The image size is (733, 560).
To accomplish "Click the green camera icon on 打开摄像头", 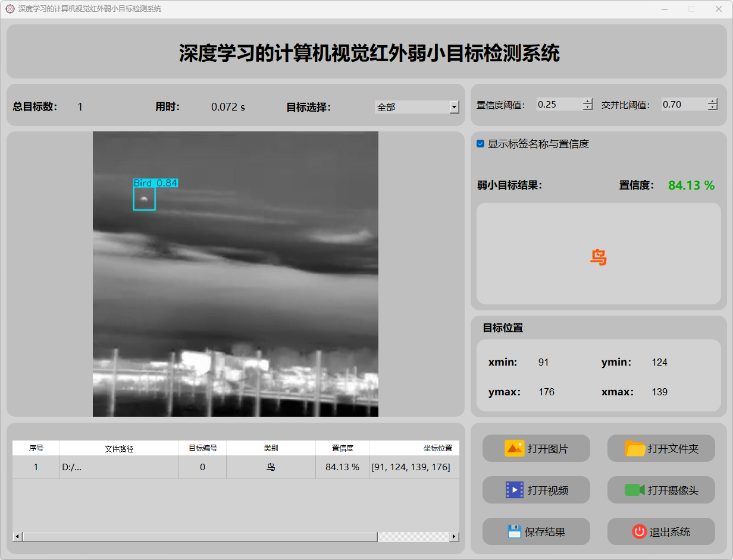I will [634, 490].
